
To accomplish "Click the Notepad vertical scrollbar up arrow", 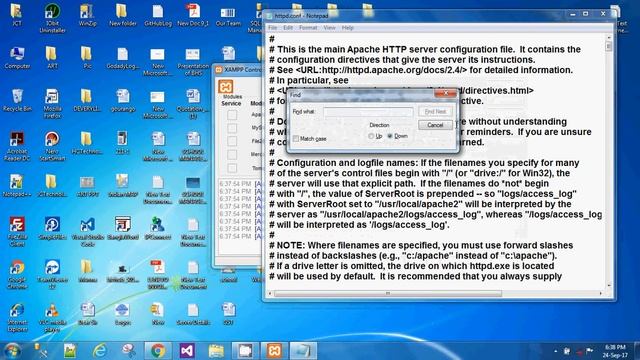I will coord(609,37).
